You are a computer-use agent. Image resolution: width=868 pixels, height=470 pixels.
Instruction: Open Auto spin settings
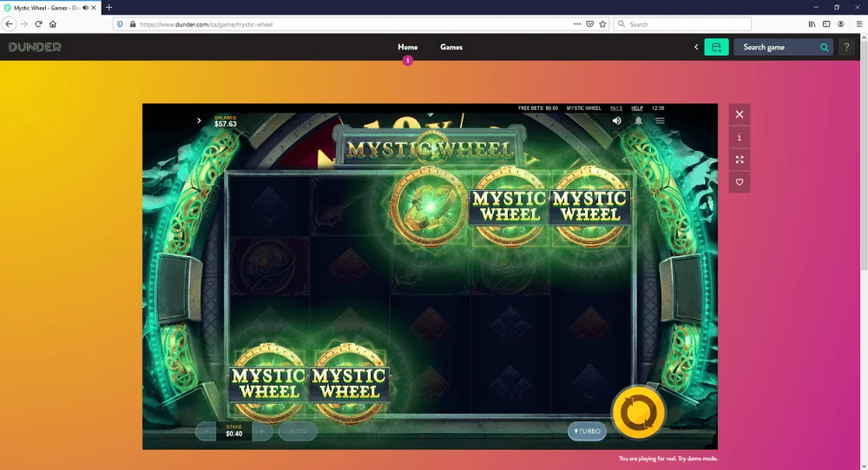pyautogui.click(x=297, y=431)
